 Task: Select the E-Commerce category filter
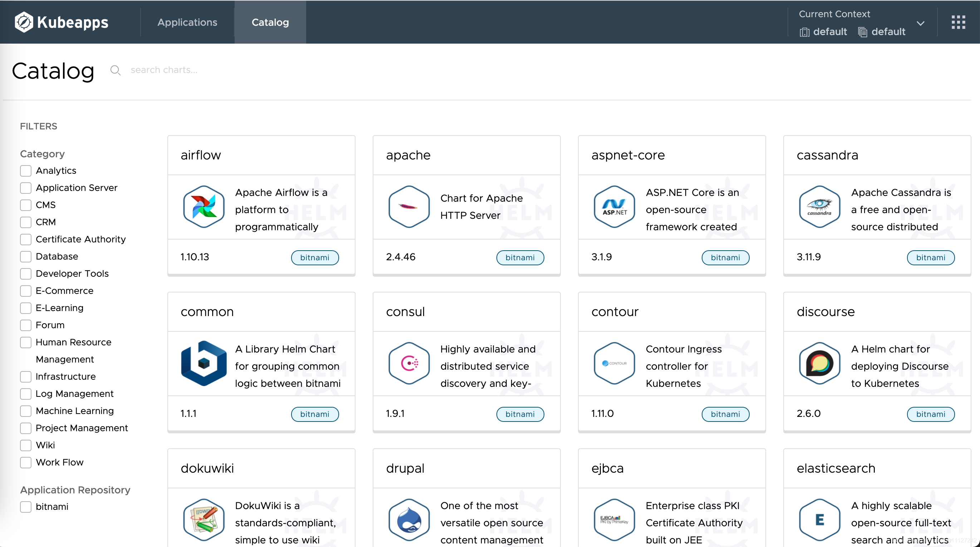tap(26, 291)
